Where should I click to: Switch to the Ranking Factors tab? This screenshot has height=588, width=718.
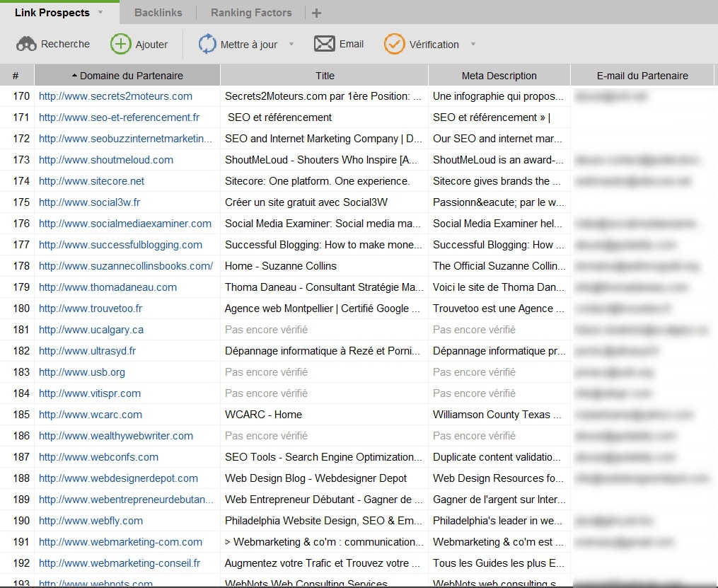click(x=251, y=12)
